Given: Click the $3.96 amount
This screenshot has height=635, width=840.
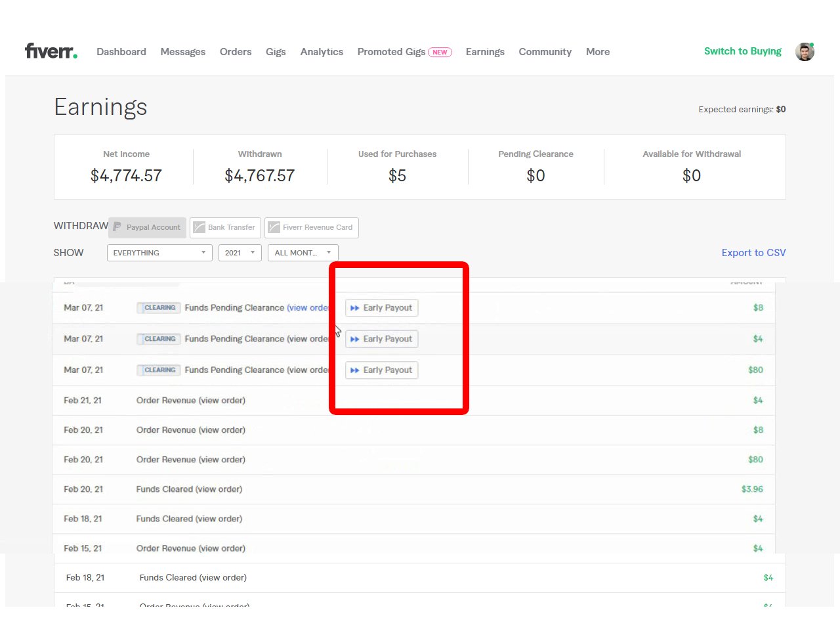Looking at the screenshot, I should [x=752, y=489].
